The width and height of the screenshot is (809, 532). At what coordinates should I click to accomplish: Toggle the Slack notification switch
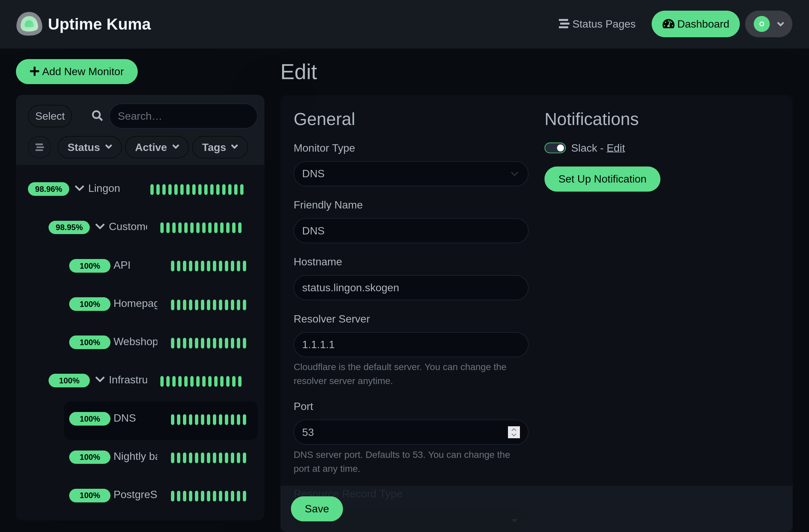(x=555, y=148)
